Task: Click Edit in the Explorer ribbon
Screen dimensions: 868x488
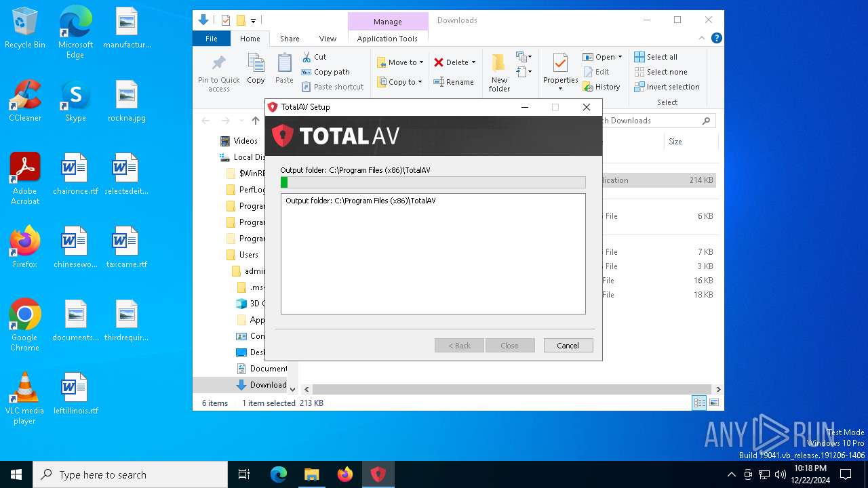Action: [596, 72]
